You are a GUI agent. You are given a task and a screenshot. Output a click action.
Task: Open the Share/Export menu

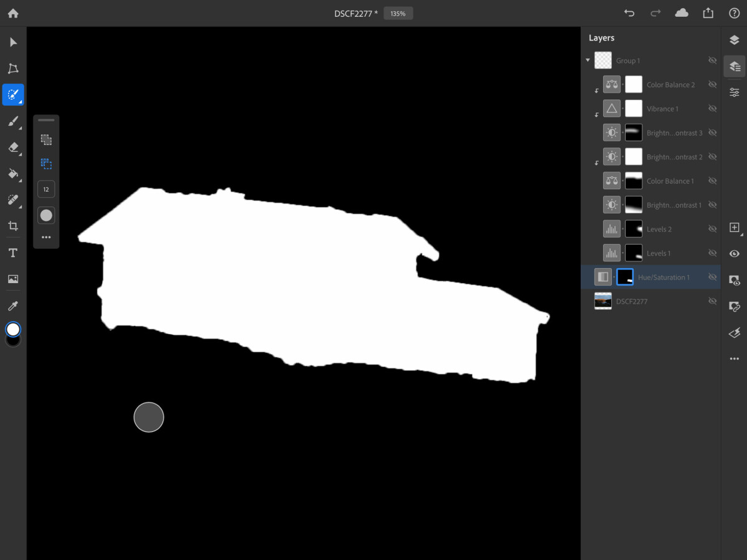[708, 13]
